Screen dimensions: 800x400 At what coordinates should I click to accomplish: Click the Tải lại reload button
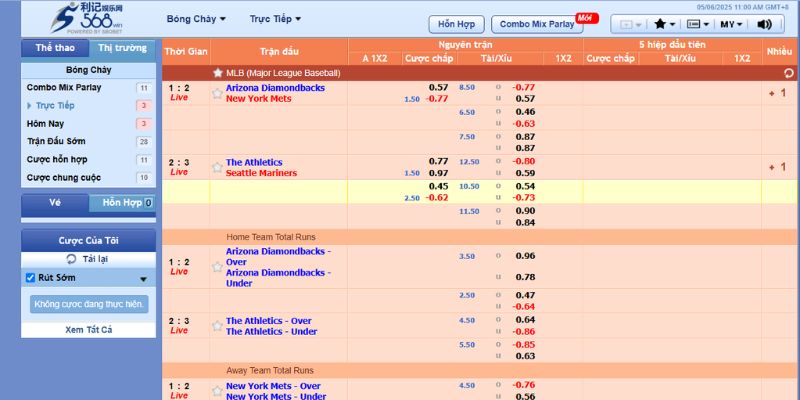coord(88,259)
